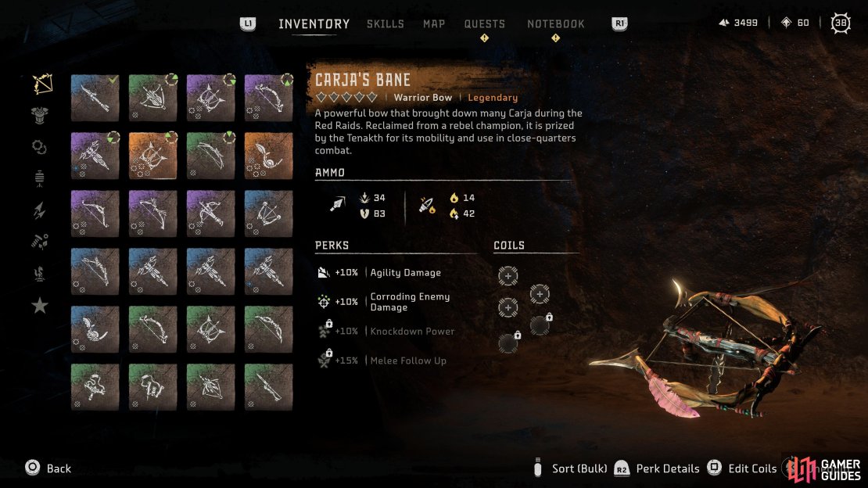Select the weapons category bow icon
This screenshot has width=868, height=488.
coord(41,84)
